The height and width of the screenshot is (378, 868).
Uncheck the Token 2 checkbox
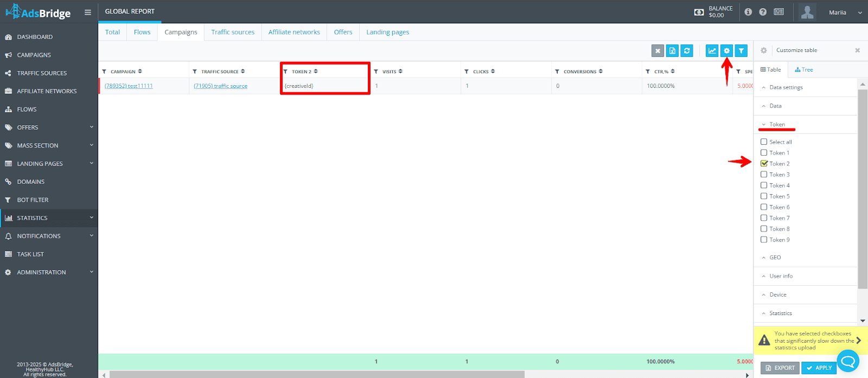tap(764, 163)
